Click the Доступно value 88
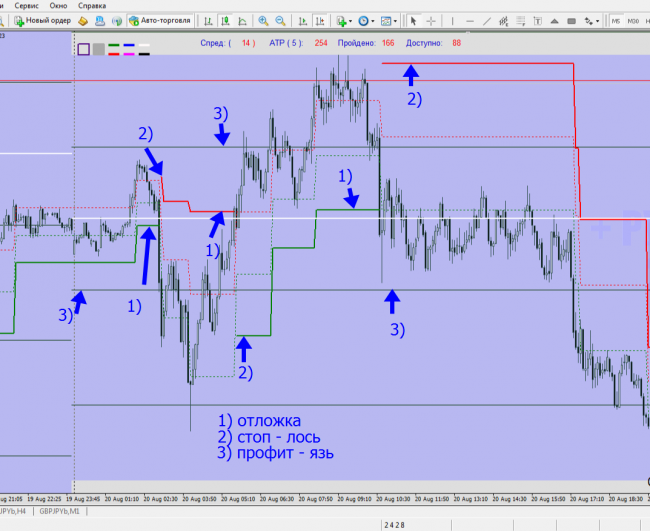The image size is (650, 531). point(456,43)
